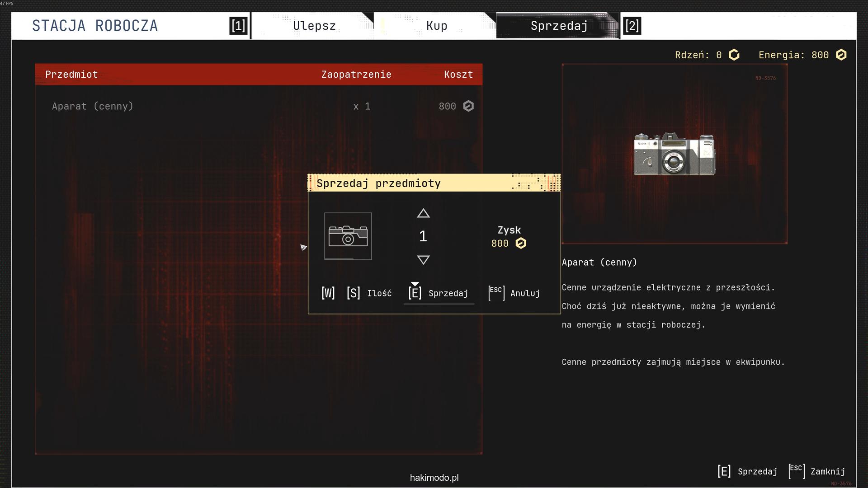
Task: Click the core icon beside Rdzeń 0
Action: coord(734,55)
